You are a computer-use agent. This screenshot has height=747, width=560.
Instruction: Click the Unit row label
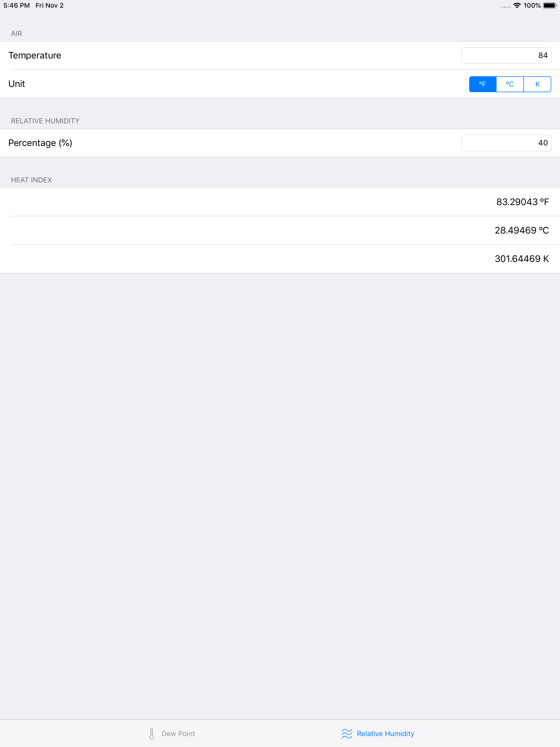17,84
